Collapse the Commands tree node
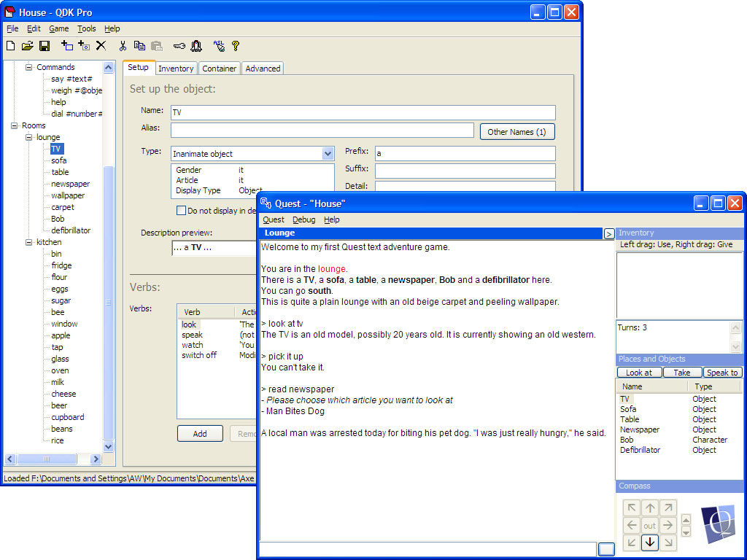The height and width of the screenshot is (560, 747). [29, 67]
